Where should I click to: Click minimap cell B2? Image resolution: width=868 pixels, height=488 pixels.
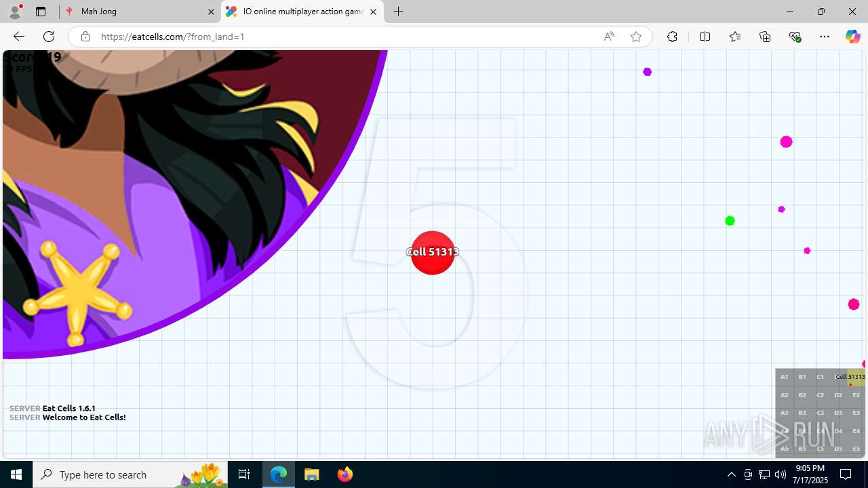[x=802, y=395]
